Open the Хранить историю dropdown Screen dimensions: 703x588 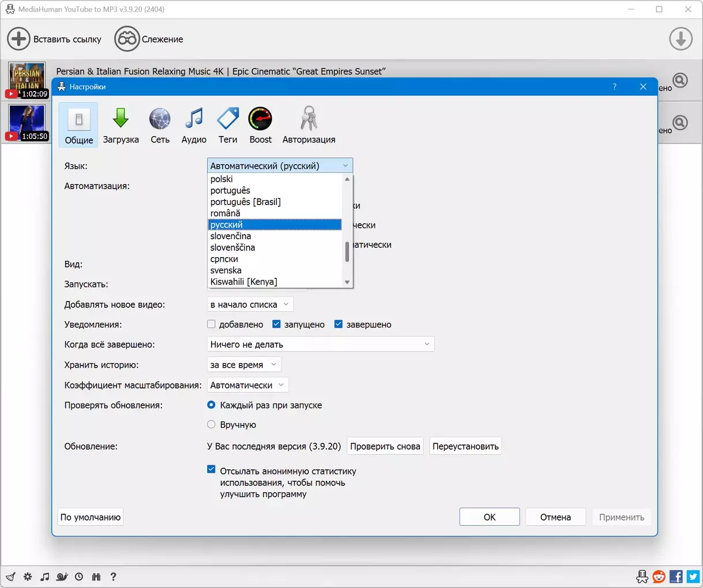[244, 365]
